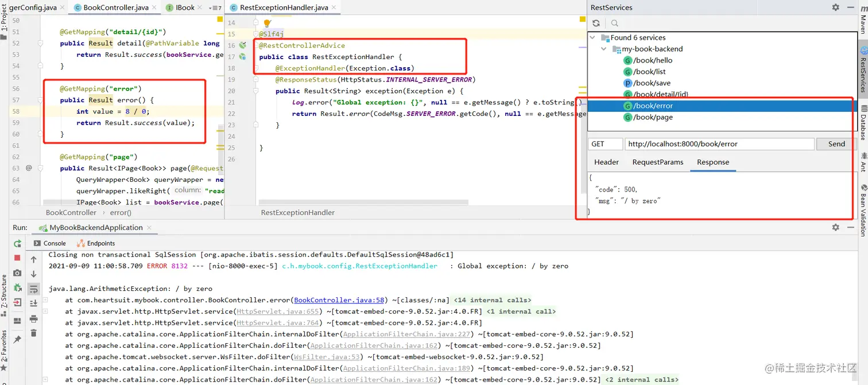
Task: Open the Restore Layout icon in the Run panel
Action: pos(17,321)
